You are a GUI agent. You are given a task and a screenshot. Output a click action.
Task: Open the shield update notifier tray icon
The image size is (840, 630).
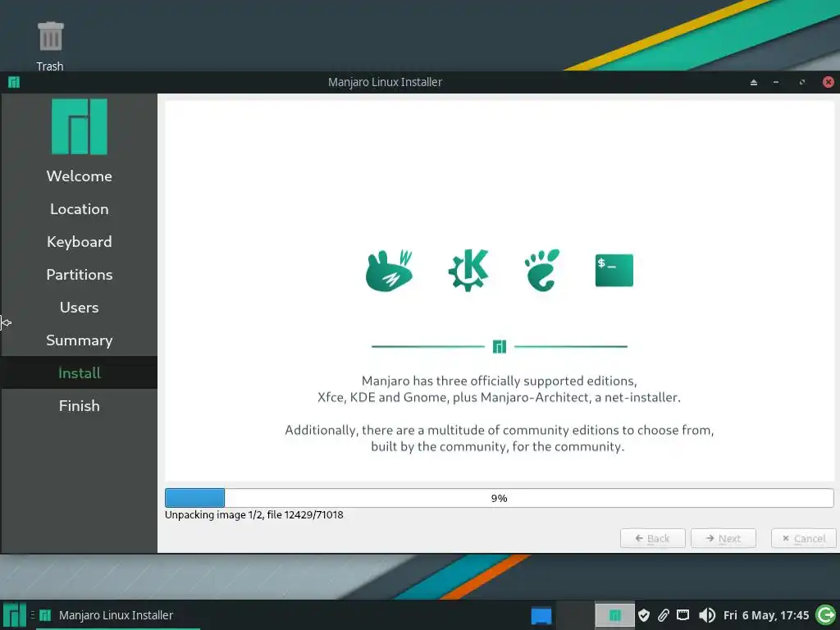pyautogui.click(x=644, y=615)
